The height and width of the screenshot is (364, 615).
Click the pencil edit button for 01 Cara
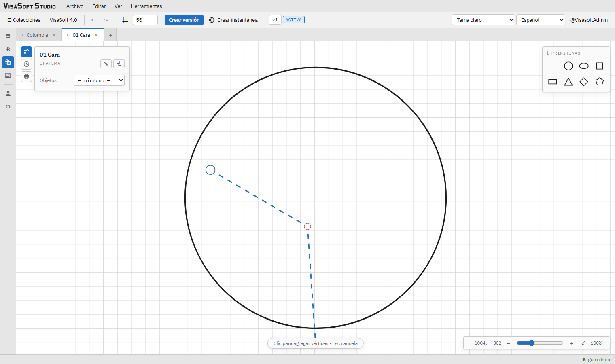pos(106,63)
